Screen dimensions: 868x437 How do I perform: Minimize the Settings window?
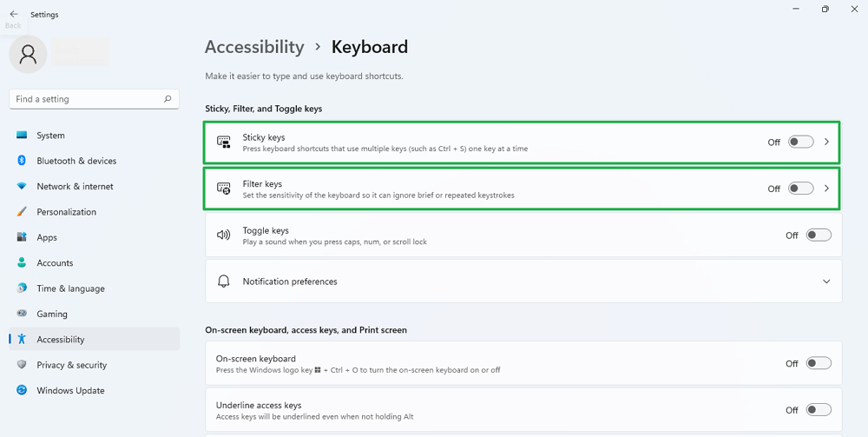[x=796, y=9]
